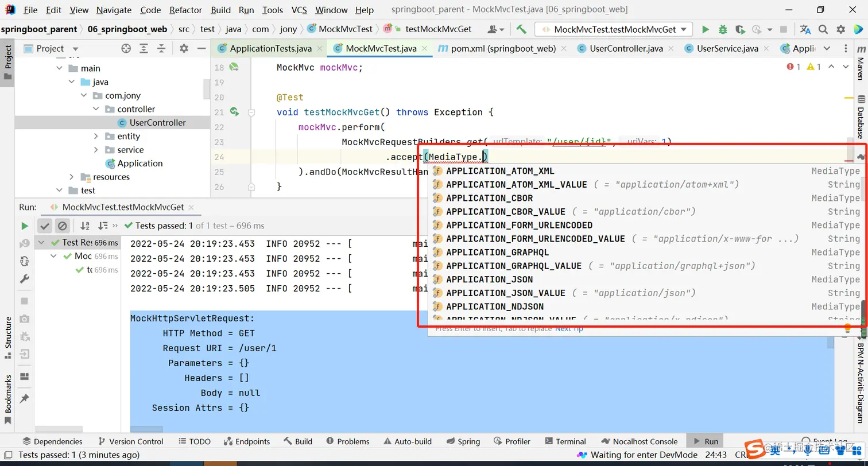Image resolution: width=868 pixels, height=466 pixels.
Task: Toggle auto-test rerun in Run panel
Action: 25,261
